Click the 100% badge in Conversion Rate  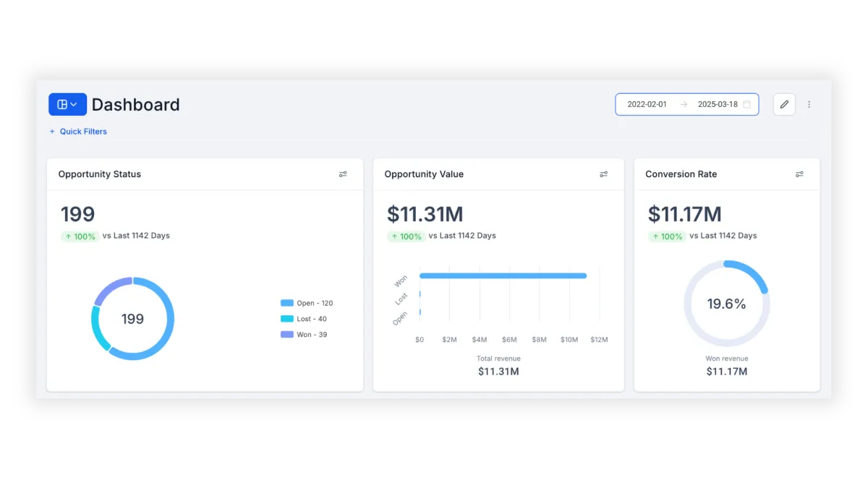(x=667, y=236)
